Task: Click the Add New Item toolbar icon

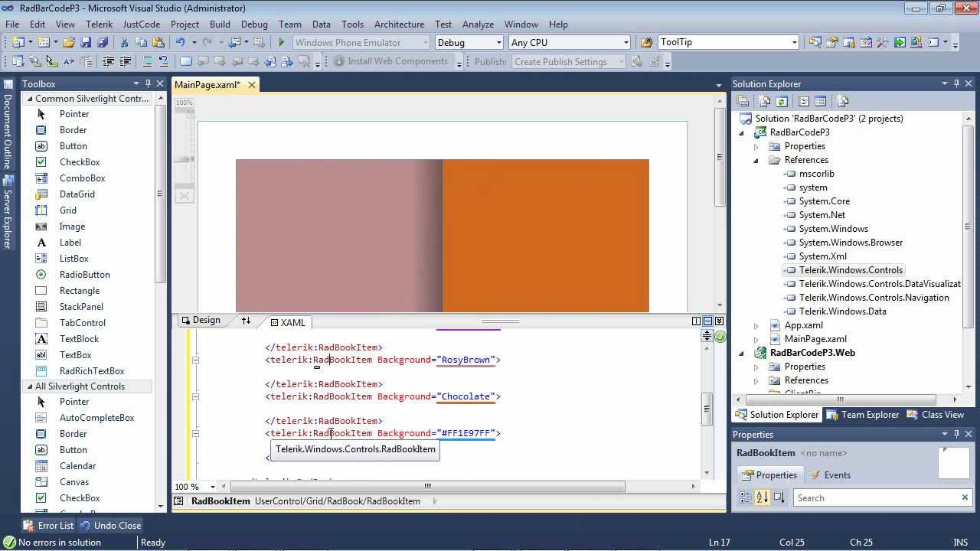Action: (44, 43)
